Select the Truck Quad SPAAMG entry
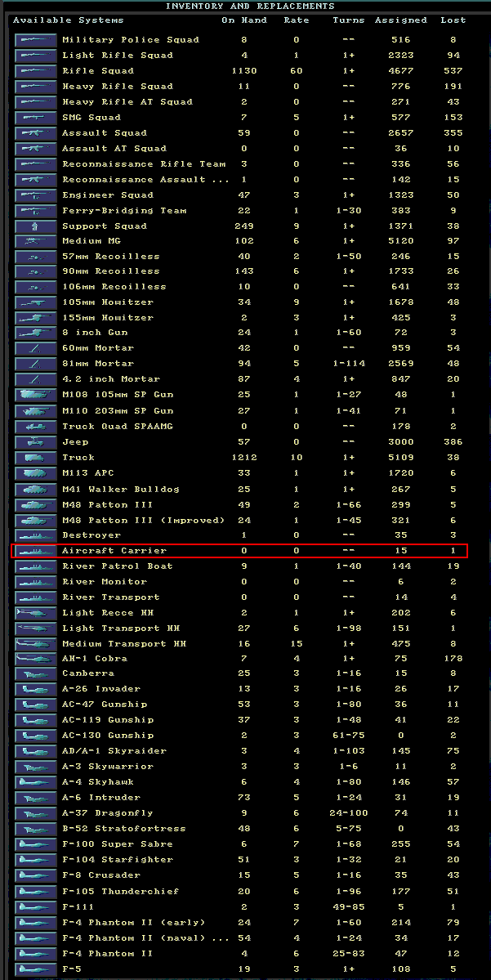Screen dimensions: 491x980 (118, 427)
